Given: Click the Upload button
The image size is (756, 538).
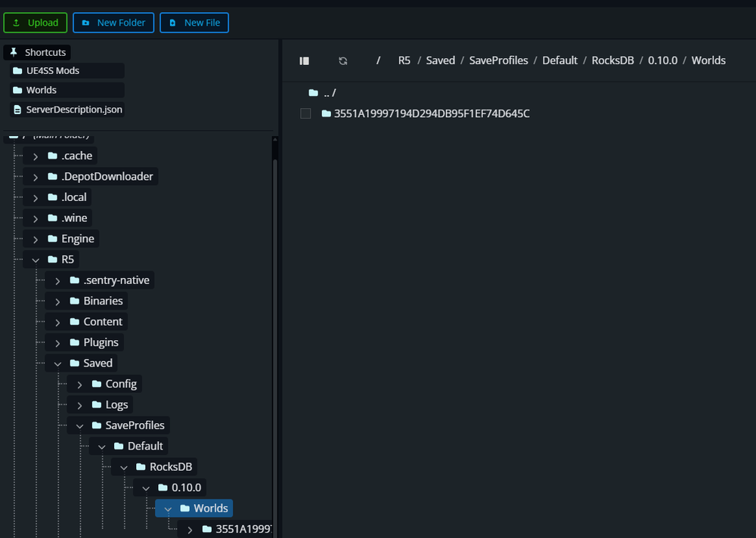Looking at the screenshot, I should pyautogui.click(x=35, y=22).
